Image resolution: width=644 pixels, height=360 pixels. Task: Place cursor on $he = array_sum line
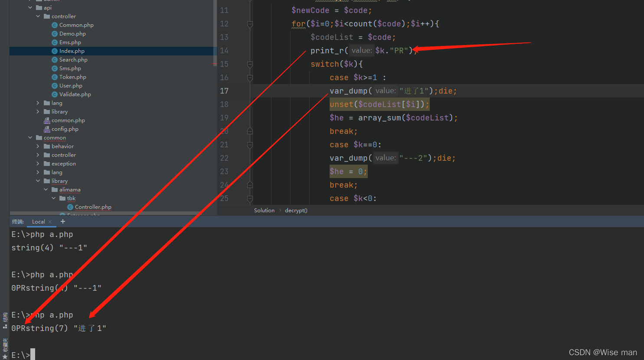click(393, 118)
